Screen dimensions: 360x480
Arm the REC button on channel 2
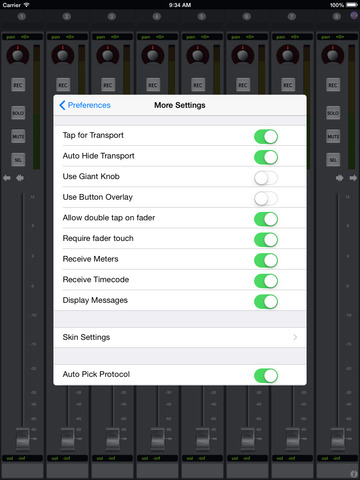coord(63,85)
